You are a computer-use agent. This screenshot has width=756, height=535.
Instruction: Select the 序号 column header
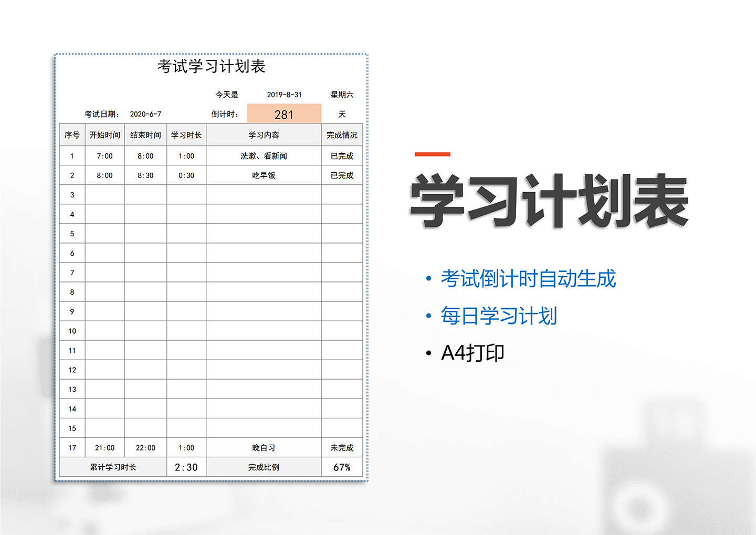(x=71, y=134)
